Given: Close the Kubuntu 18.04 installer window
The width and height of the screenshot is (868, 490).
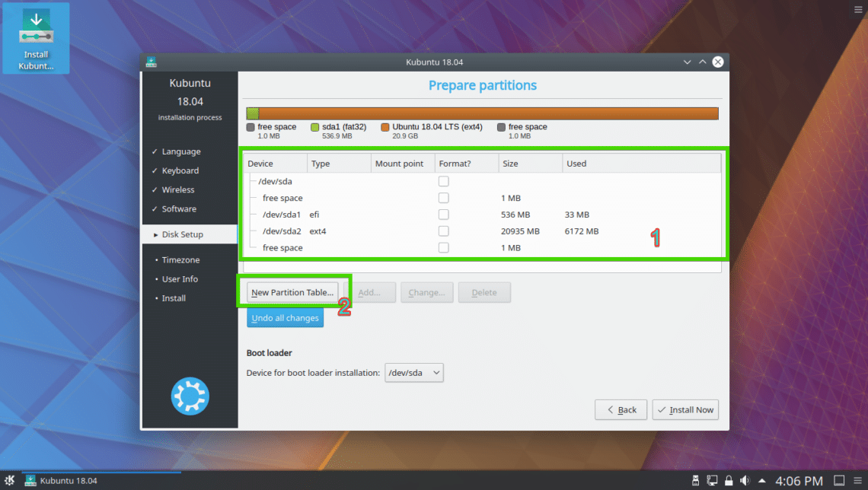Looking at the screenshot, I should [718, 62].
